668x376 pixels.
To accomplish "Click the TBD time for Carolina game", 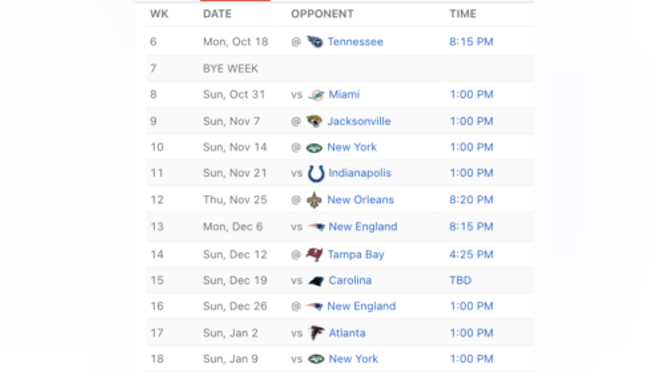I will [461, 281].
